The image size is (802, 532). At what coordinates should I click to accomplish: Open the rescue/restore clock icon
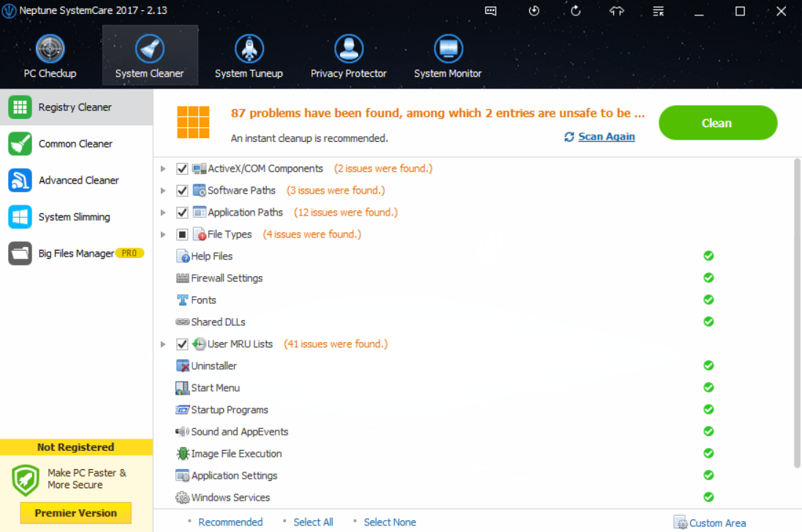534,11
